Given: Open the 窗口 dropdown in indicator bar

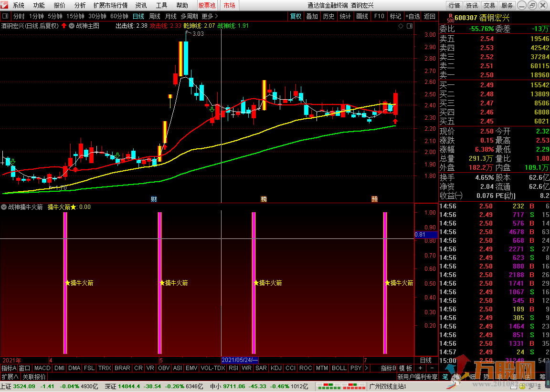Looking at the screenshot, I should click(24, 368).
